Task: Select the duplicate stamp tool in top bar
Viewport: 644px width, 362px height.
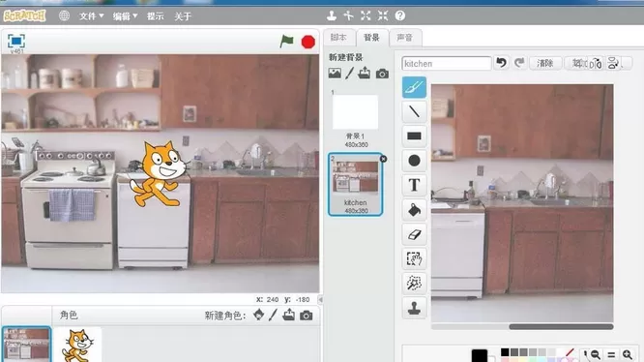Action: pos(332,15)
